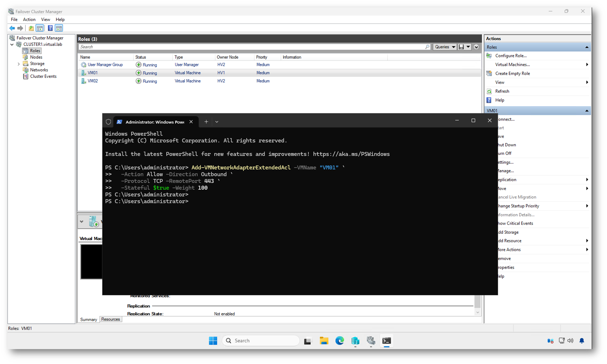The width and height of the screenshot is (607, 364).
Task: Click the Configure Role icon
Action: (489, 56)
